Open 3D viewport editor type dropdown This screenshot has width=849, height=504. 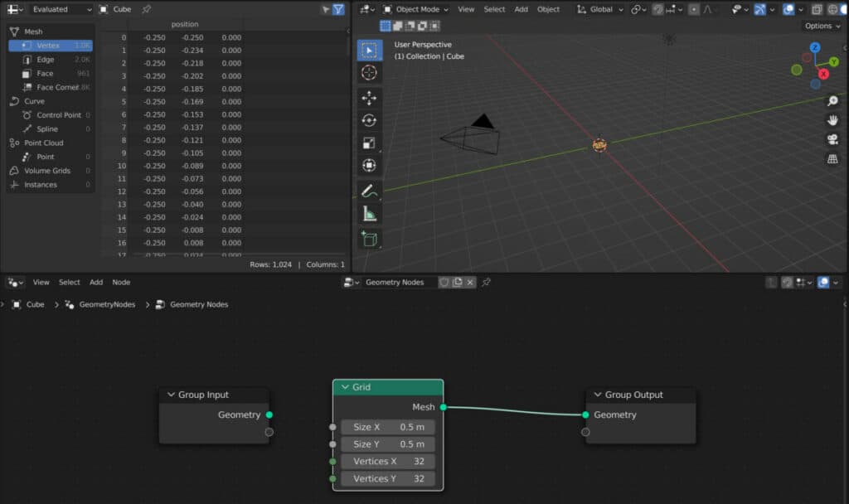[367, 9]
